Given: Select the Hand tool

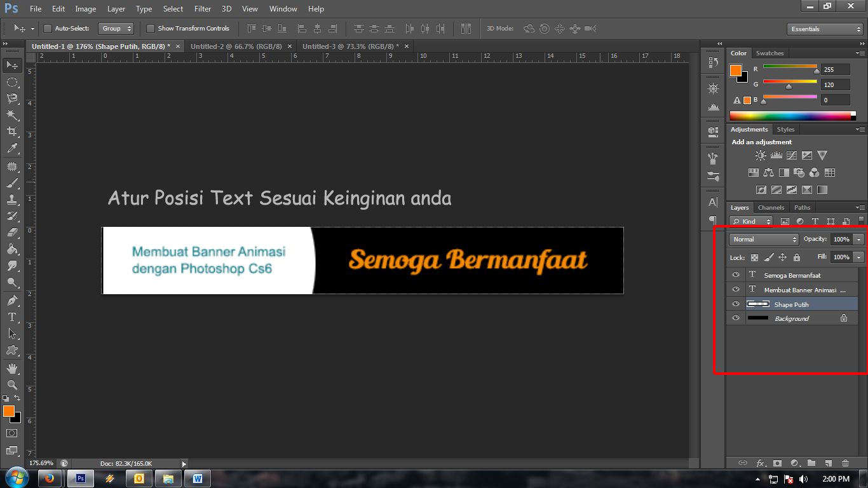Looking at the screenshot, I should [11, 368].
